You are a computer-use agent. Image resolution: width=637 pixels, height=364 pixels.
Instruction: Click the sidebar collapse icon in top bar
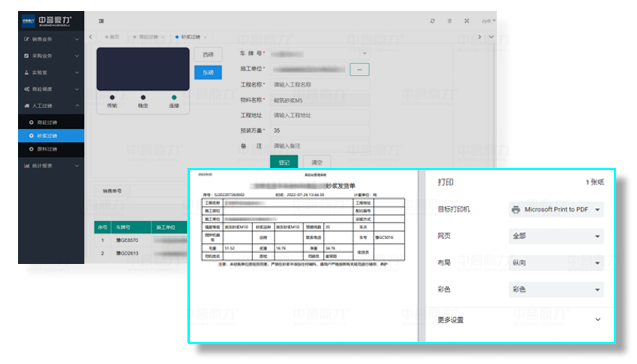[101, 21]
